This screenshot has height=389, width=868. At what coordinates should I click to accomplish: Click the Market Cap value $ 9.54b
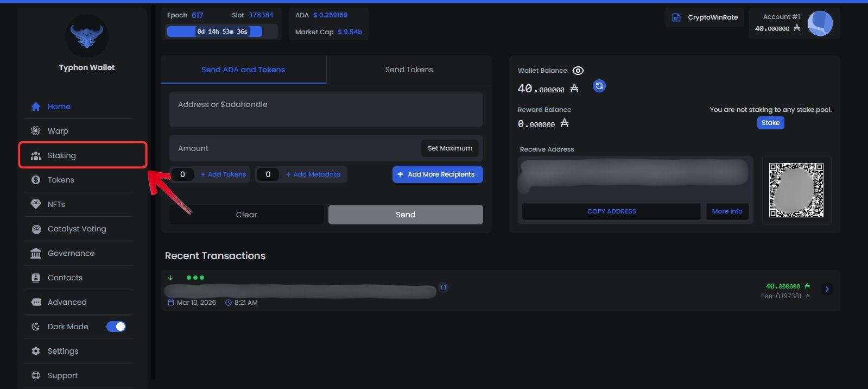350,32
